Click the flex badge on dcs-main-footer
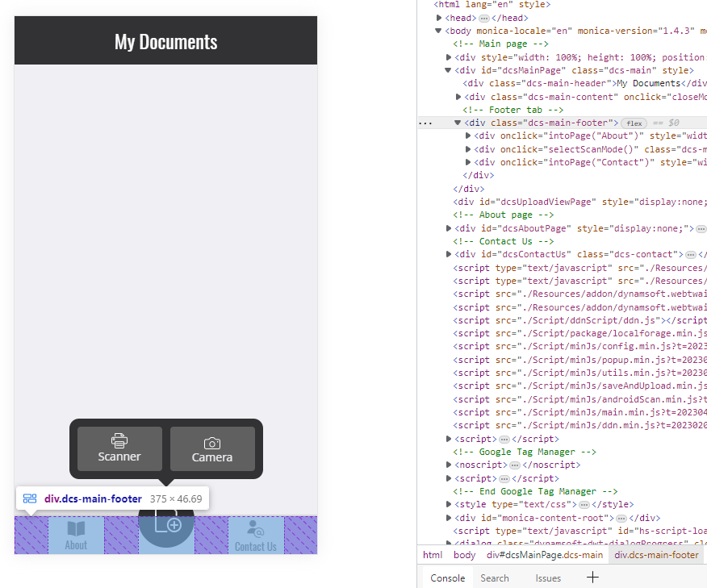Image resolution: width=707 pixels, height=588 pixels. 634,123
